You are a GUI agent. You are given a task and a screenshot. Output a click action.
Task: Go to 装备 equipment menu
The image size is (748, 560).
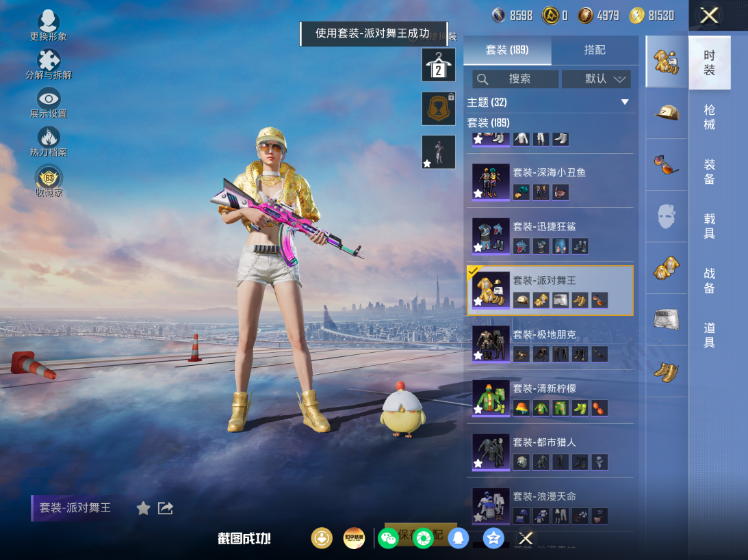(710, 172)
